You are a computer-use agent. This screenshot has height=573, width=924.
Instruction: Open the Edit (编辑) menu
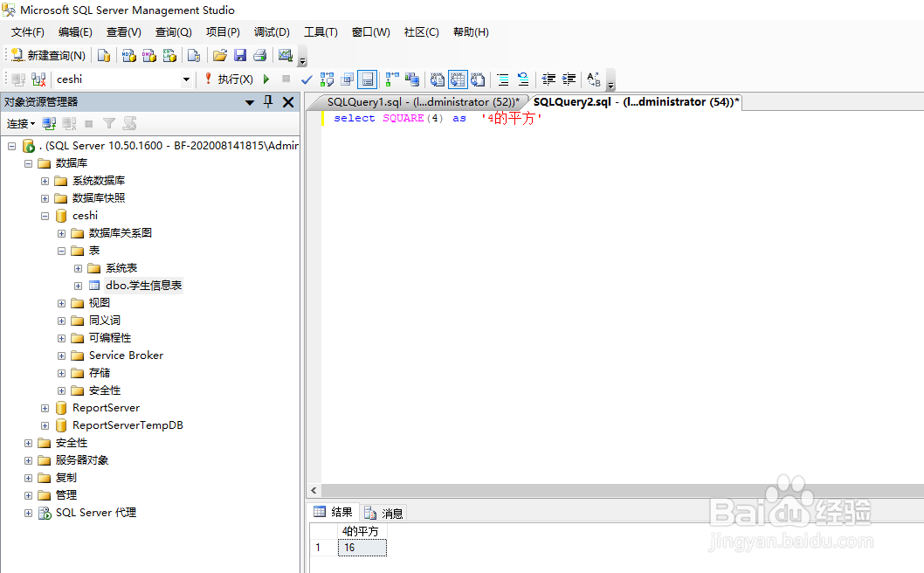coord(75,31)
